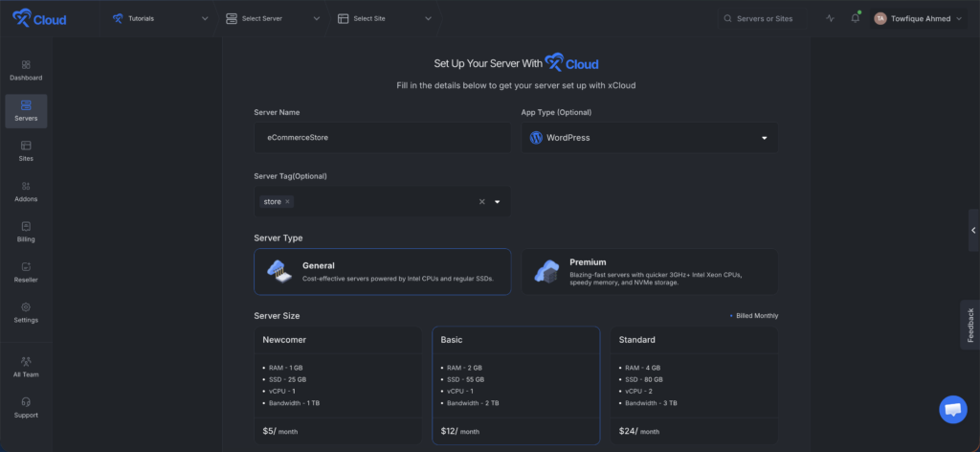The image size is (980, 452).
Task: Click the Billed Monthly indicator
Action: (754, 316)
